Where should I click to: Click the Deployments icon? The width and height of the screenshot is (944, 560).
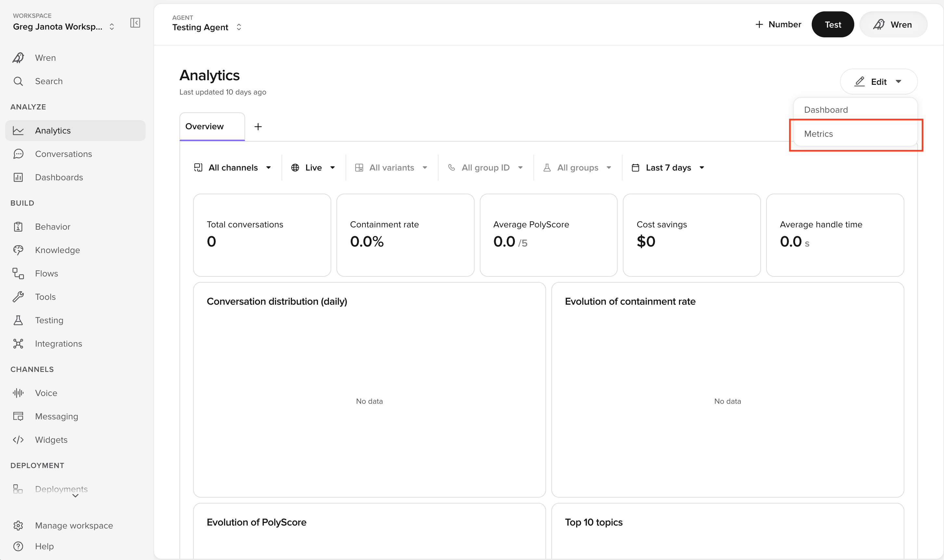coord(18,490)
